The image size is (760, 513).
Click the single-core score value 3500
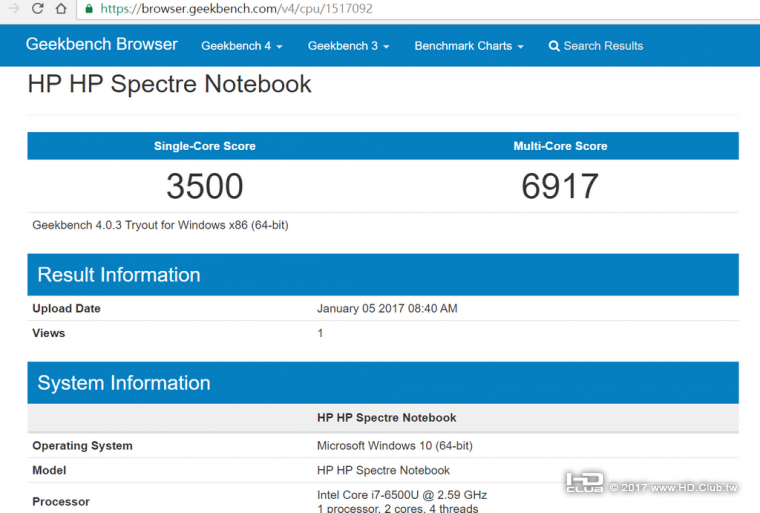pyautogui.click(x=204, y=186)
